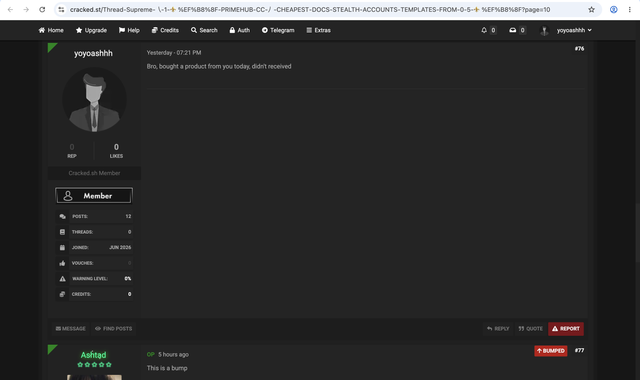Open notifications bell icon
The width and height of the screenshot is (640, 380).
click(x=484, y=30)
